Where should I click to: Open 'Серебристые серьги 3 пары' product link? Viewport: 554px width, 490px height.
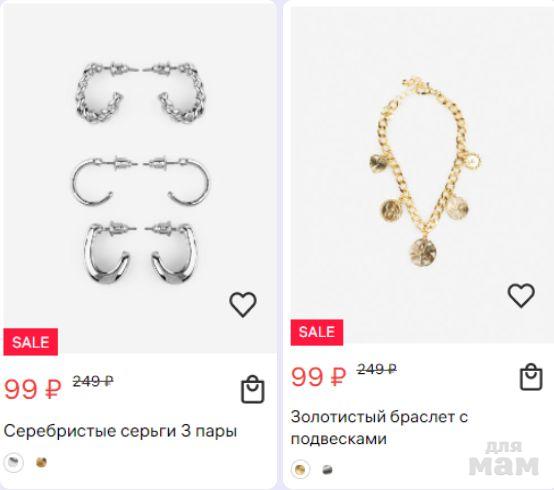(120, 431)
